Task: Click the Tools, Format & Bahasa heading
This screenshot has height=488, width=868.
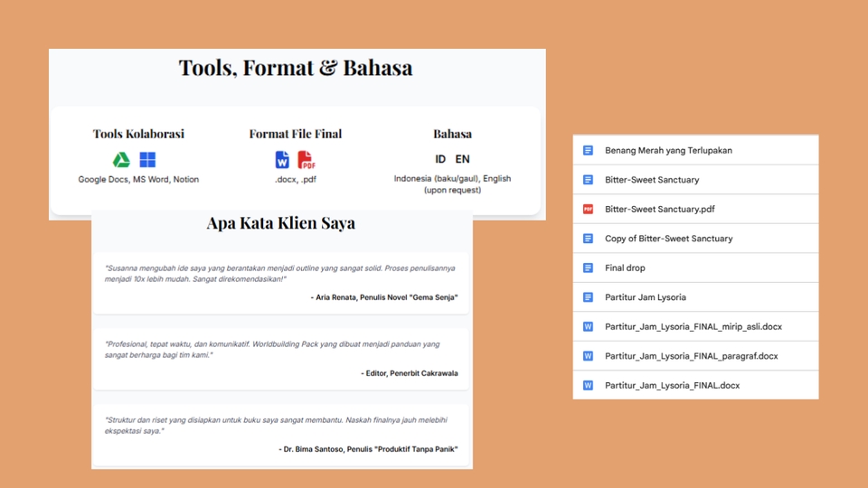Action: point(296,68)
